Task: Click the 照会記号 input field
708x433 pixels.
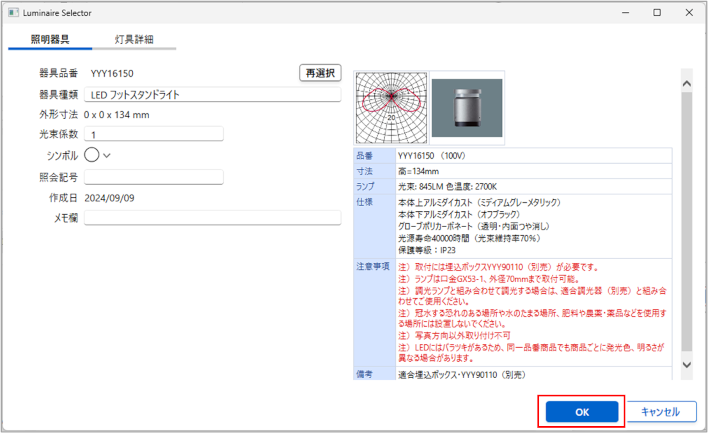Action: click(x=153, y=177)
